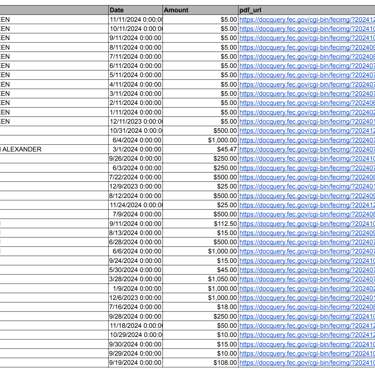Open the pdf_url link for the 8/12/2024 row

[307, 196]
